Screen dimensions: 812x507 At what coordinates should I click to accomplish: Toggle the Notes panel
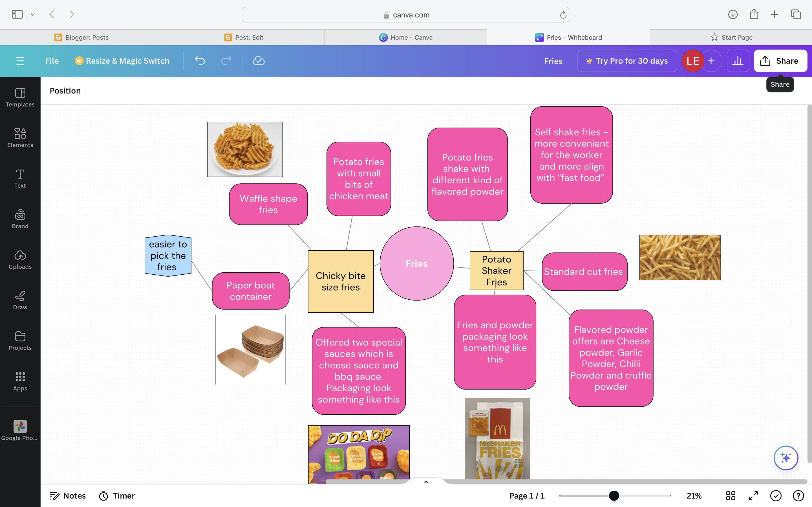(68, 496)
